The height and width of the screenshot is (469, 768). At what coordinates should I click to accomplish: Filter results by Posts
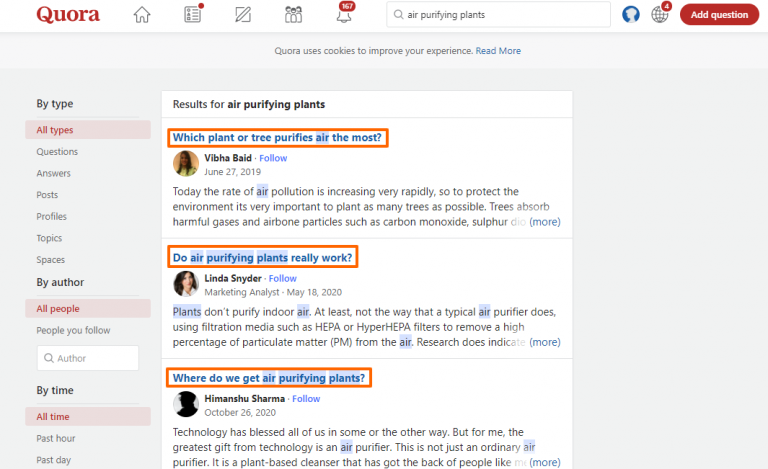(x=47, y=195)
